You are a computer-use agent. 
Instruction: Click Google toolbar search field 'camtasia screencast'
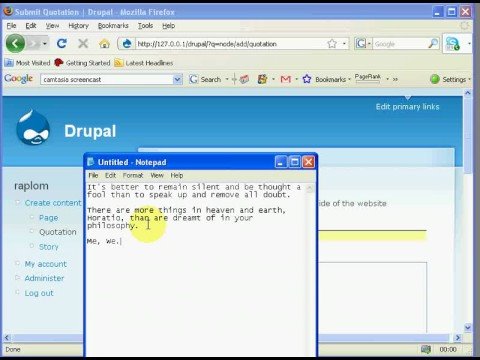[107, 79]
